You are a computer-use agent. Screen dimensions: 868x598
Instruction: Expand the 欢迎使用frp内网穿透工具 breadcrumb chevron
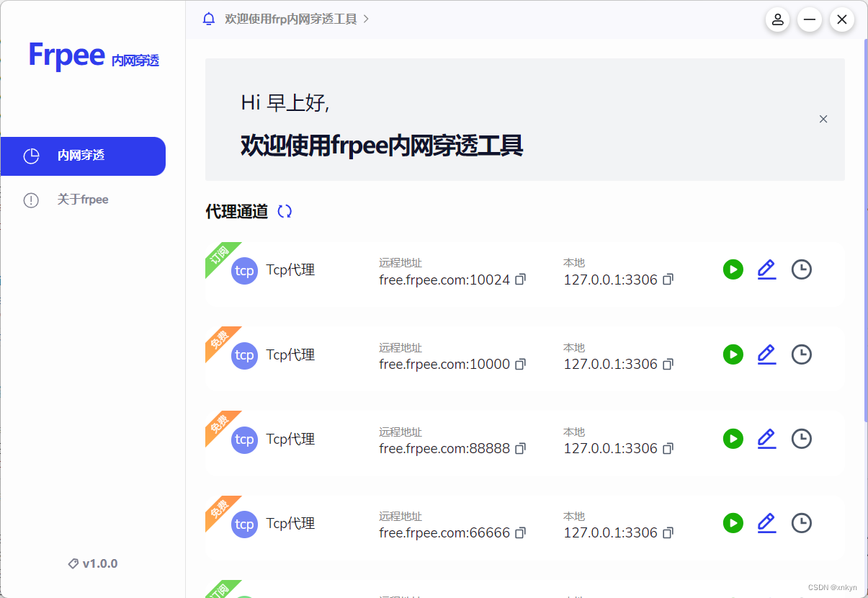[366, 19]
